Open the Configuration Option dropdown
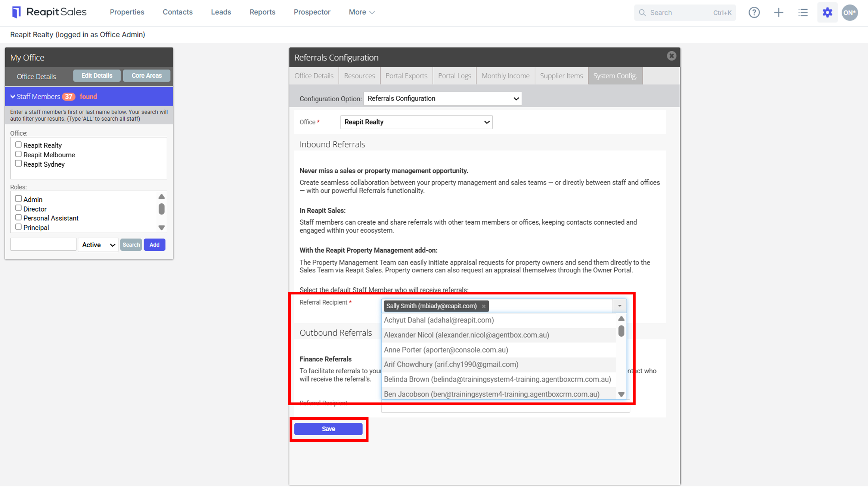 tap(443, 99)
